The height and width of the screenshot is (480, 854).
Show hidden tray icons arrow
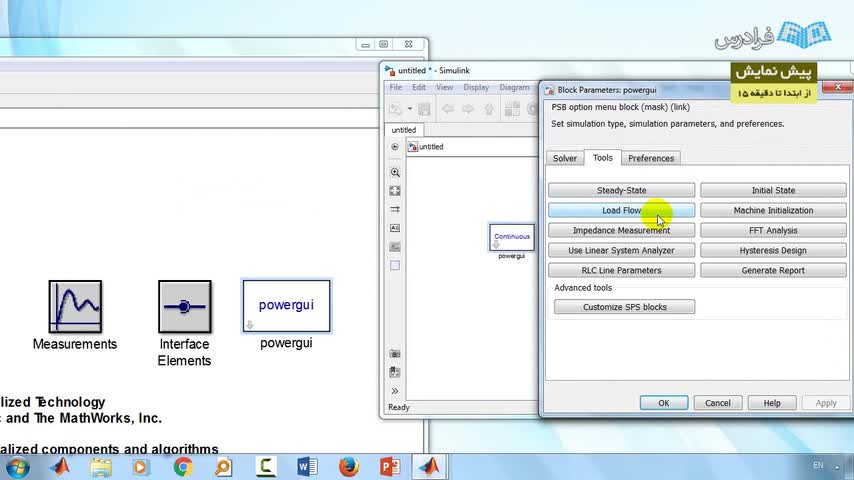[x=837, y=467]
